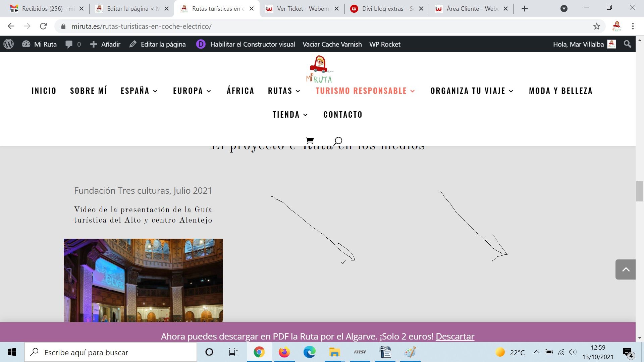Viewport: 644px width, 362px height.
Task: Open Wi-Fi network tray icon
Action: click(561, 352)
